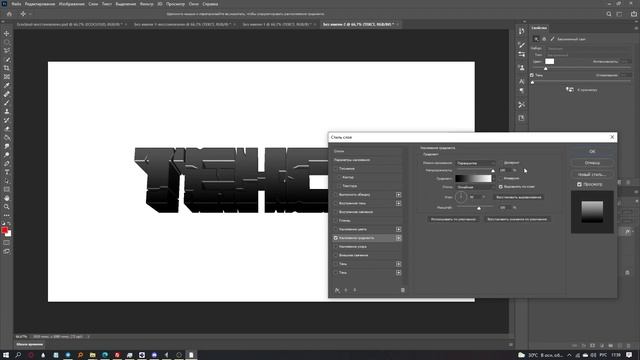
Task: Enable the Stroke effect checkbox
Action: [x=336, y=195]
